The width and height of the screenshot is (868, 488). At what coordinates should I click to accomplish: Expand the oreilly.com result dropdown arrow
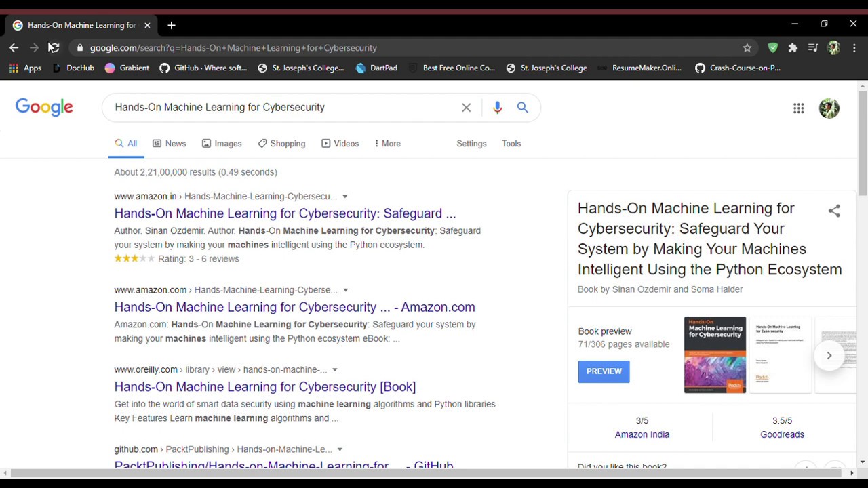pyautogui.click(x=334, y=370)
